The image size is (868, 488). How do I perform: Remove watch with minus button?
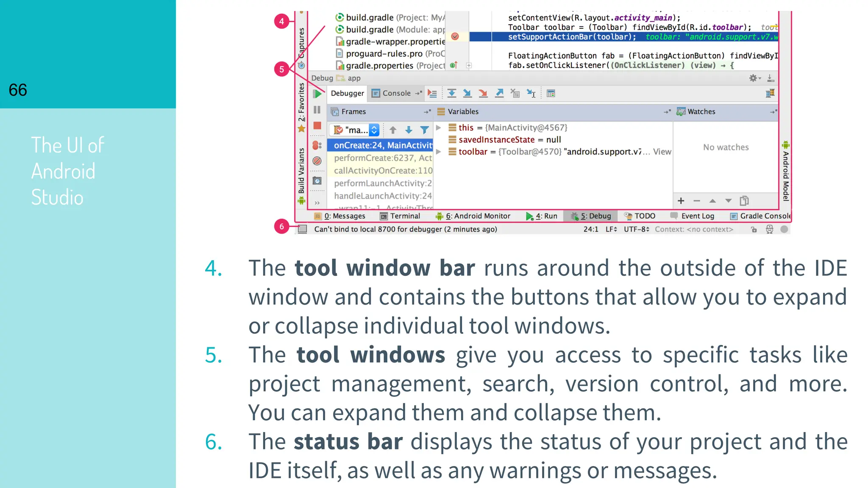pos(697,201)
